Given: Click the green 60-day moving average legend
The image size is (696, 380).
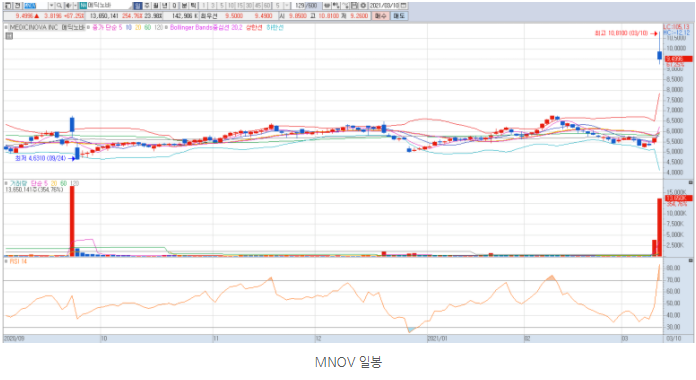Looking at the screenshot, I should 147,28.
